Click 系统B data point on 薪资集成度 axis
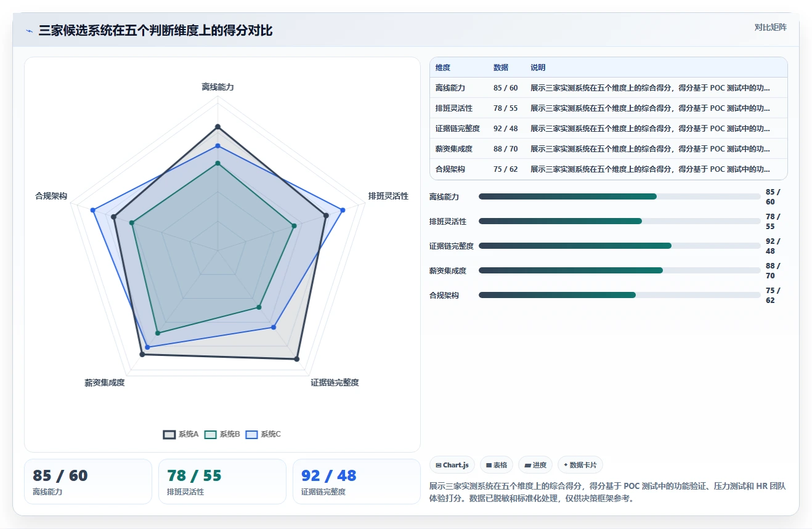Screen dimensions: 812x529 157,333
